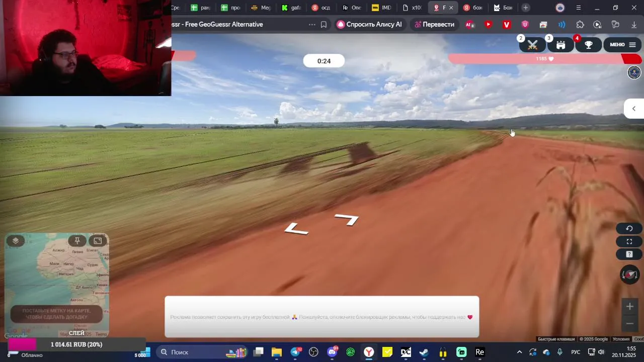Click the Terms link on the minimap

(x=101, y=334)
